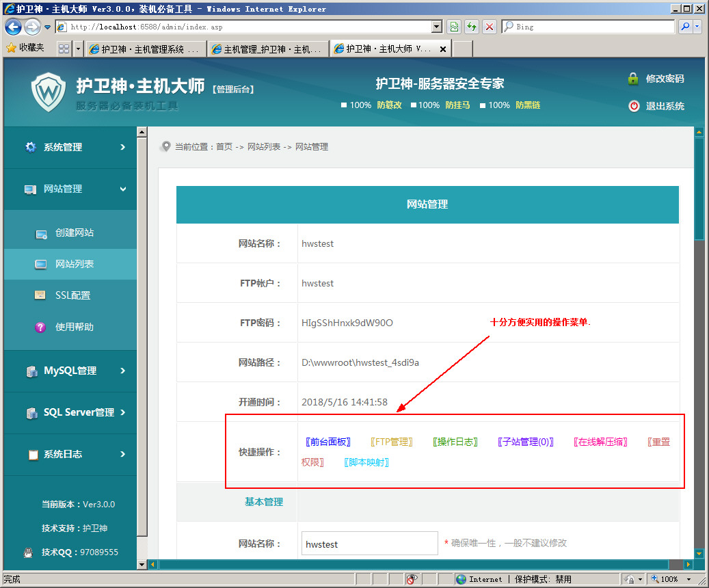Open the Recent Pages dropdown arrow
709x588 pixels.
click(x=47, y=27)
